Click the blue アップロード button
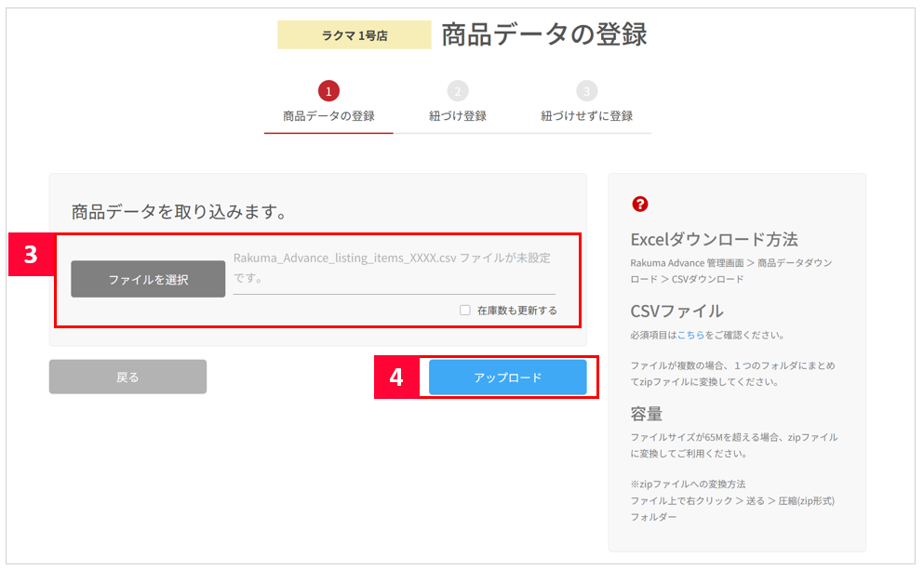Image resolution: width=924 pixels, height=570 pixels. [x=507, y=378]
